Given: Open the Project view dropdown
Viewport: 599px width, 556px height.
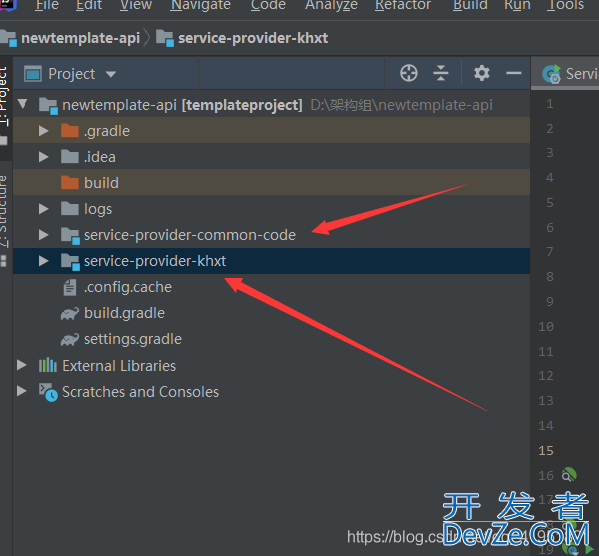Looking at the screenshot, I should click(x=70, y=74).
